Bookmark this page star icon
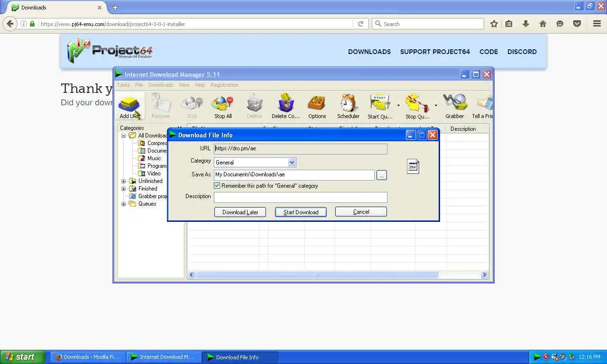607x364 pixels. (494, 24)
